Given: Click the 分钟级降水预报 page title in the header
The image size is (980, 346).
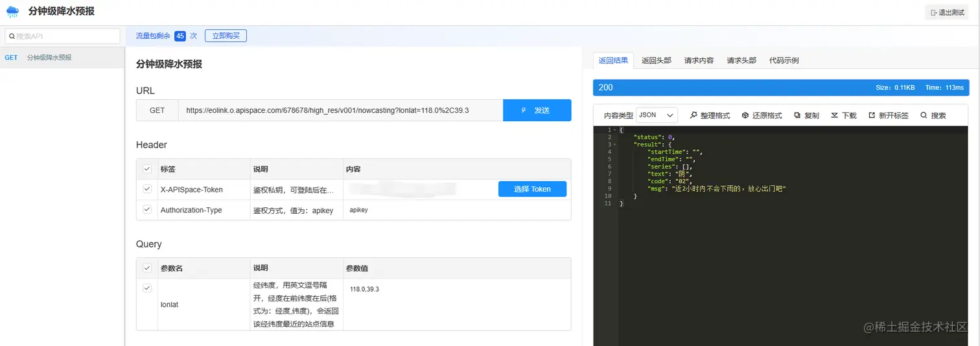Looking at the screenshot, I should [60, 12].
